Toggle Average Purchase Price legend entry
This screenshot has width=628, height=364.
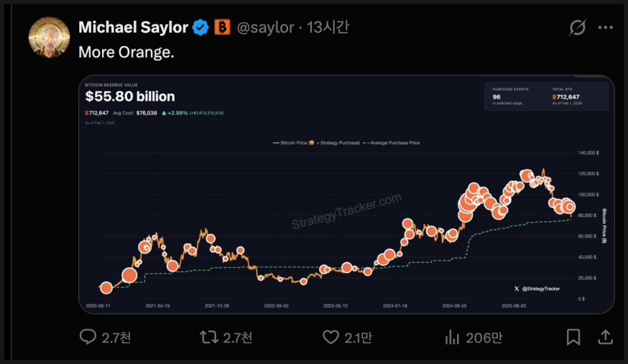(391, 142)
